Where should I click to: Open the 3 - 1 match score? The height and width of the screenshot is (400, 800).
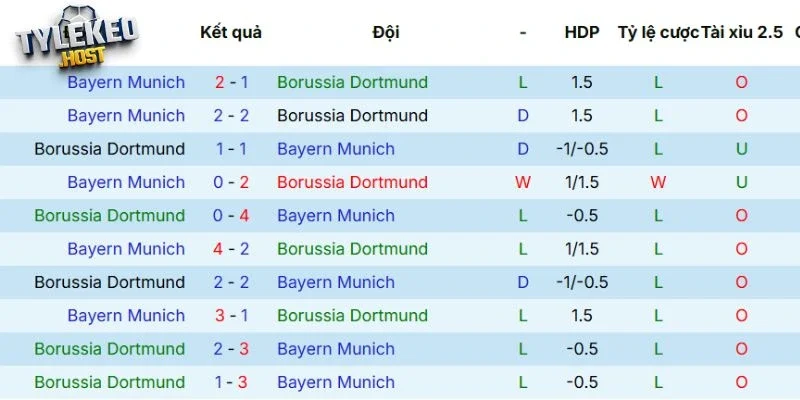coord(231,315)
